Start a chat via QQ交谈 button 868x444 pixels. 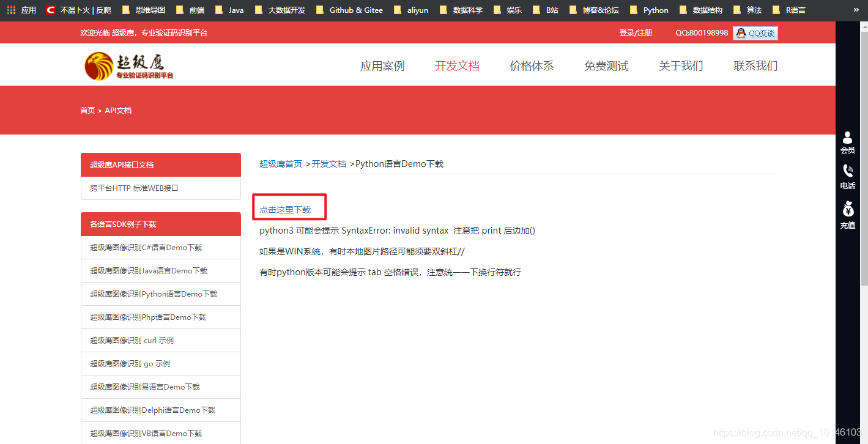click(x=755, y=33)
